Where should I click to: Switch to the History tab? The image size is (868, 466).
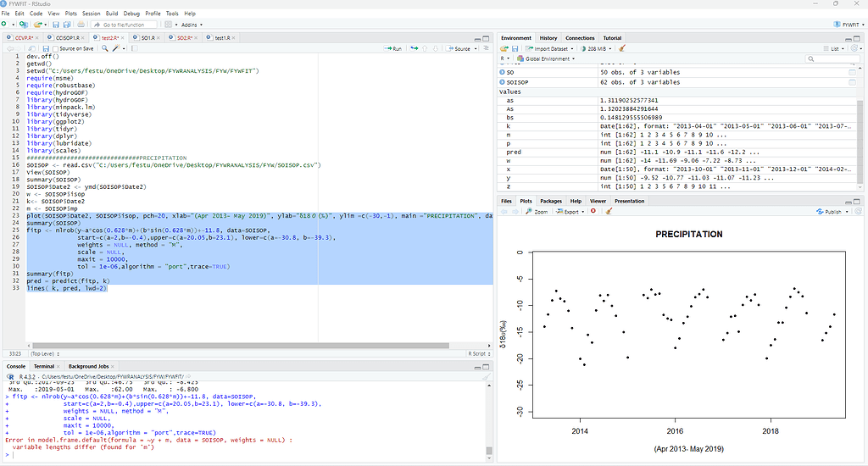point(548,38)
